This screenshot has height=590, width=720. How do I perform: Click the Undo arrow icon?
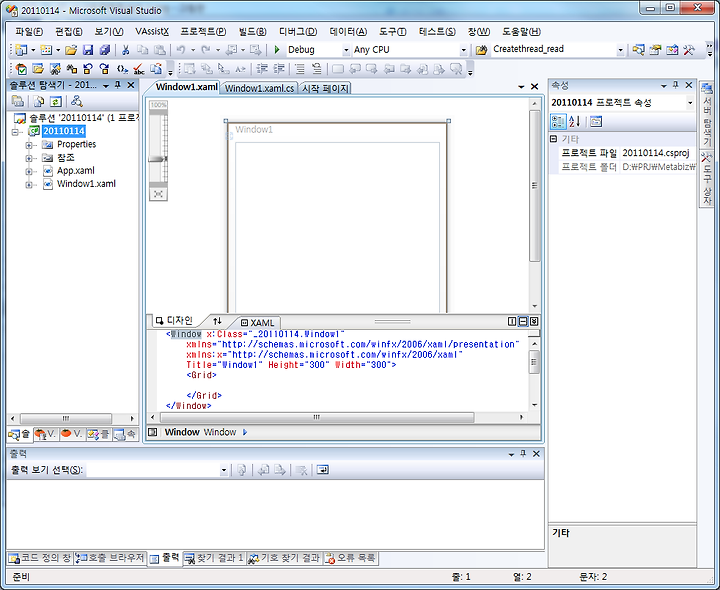click(180, 50)
